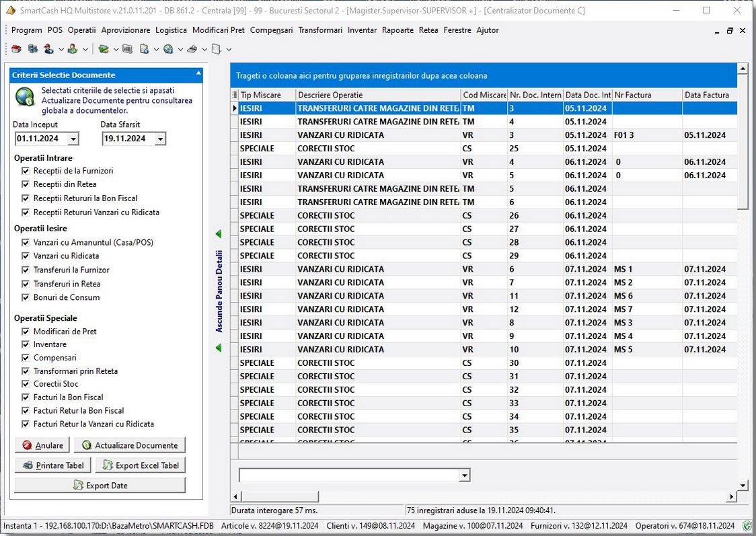Image resolution: width=756 pixels, height=536 pixels.
Task: Open Data Inceput date picker dropdown
Action: point(73,139)
